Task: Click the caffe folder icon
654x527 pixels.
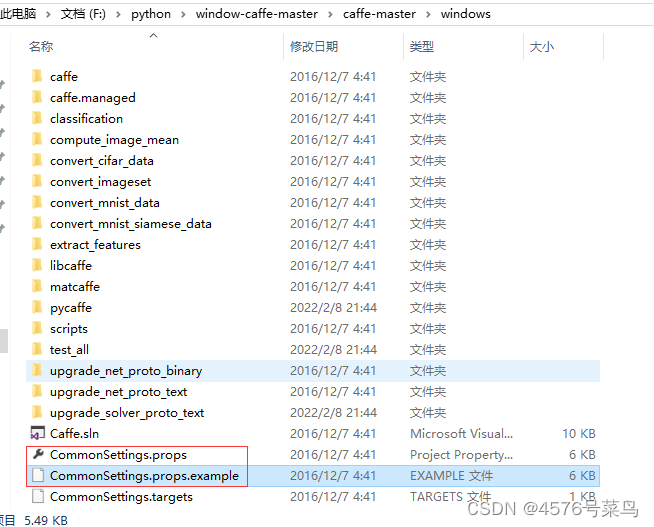Action: [x=37, y=76]
